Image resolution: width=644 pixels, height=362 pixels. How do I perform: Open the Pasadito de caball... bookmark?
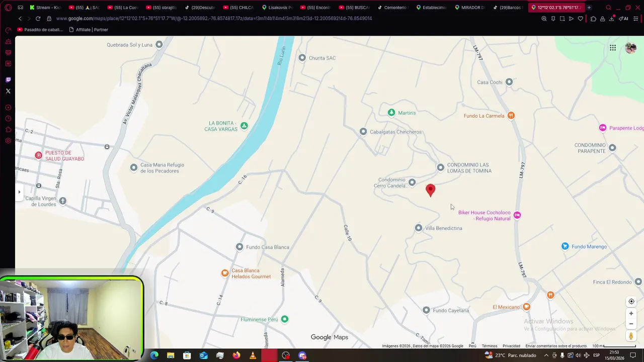coord(40,30)
